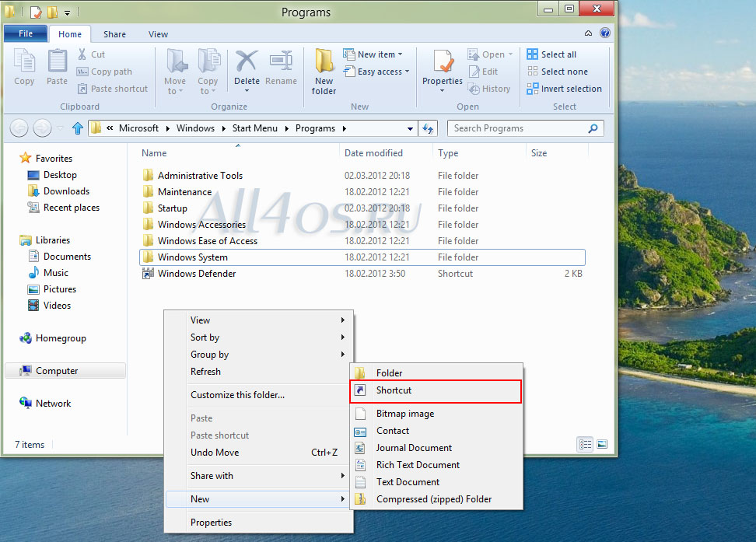Image resolution: width=756 pixels, height=542 pixels.
Task: Switch to large icons view in status bar
Action: tap(602, 444)
